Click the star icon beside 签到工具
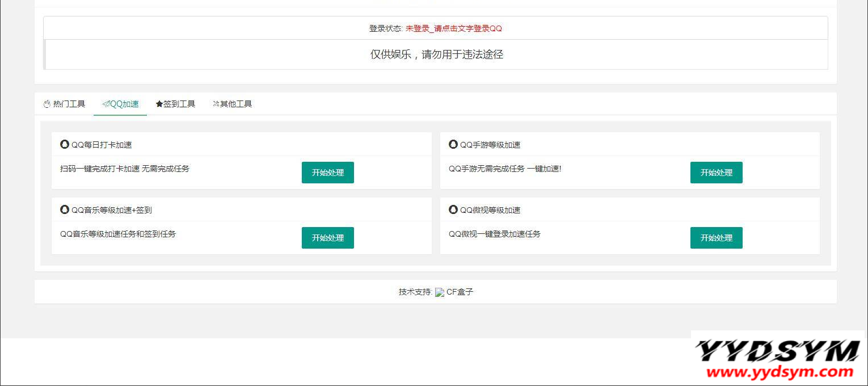Image resolution: width=868 pixels, height=386 pixels. coord(159,104)
